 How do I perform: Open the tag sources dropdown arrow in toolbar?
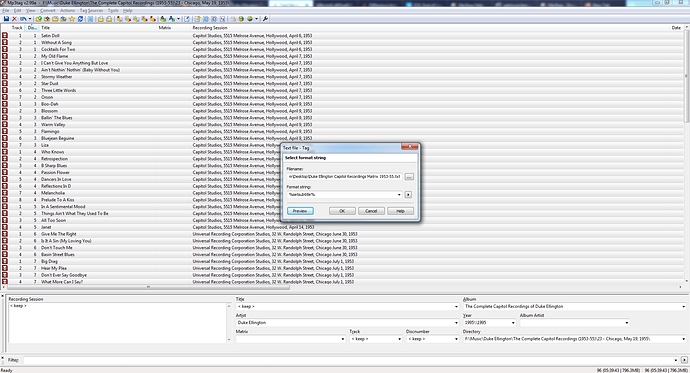click(x=257, y=19)
